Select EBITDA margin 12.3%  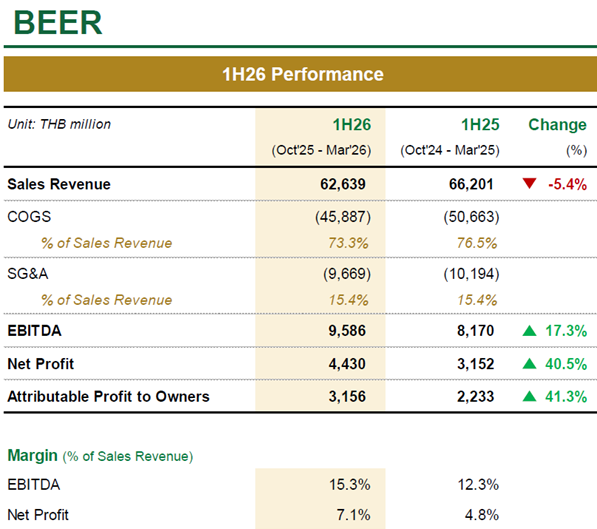[478, 485]
